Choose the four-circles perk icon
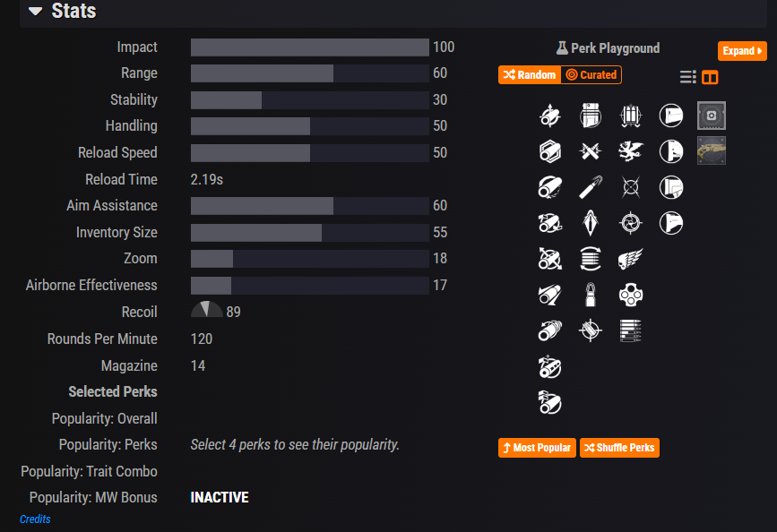Image resolution: width=777 pixels, height=532 pixels. (631, 295)
